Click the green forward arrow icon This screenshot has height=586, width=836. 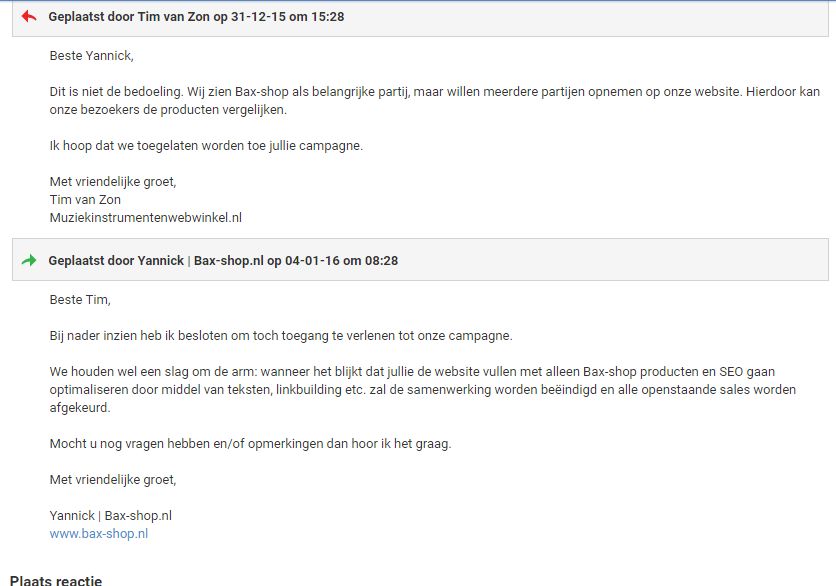click(29, 260)
